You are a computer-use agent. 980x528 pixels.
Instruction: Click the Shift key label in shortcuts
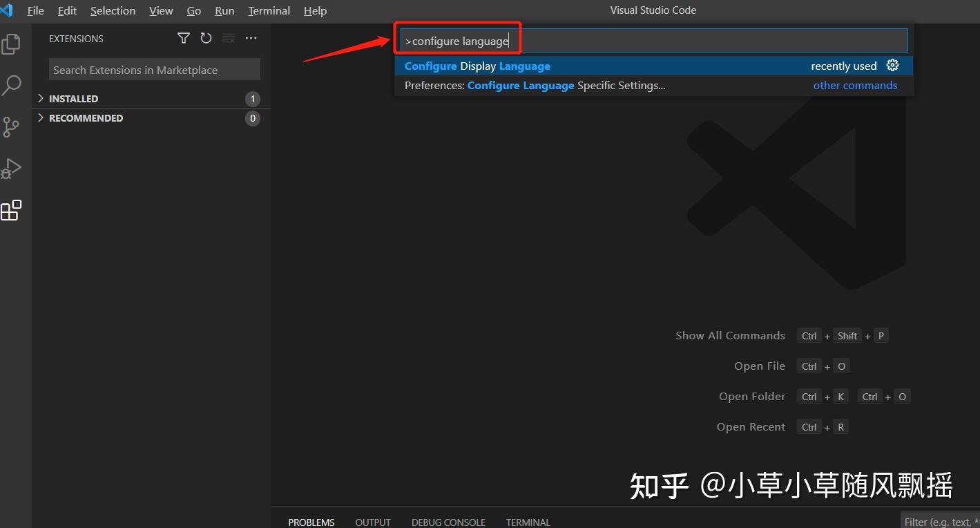[847, 336]
